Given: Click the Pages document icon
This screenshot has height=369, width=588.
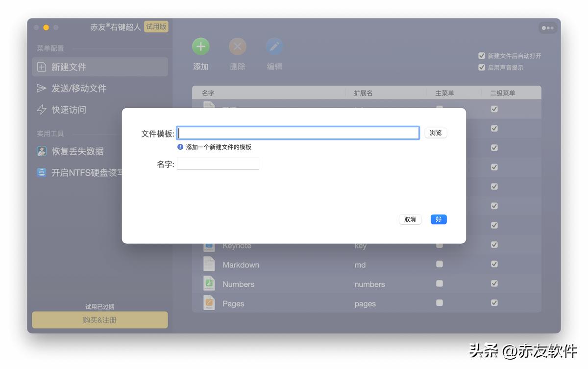Looking at the screenshot, I should coord(209,303).
